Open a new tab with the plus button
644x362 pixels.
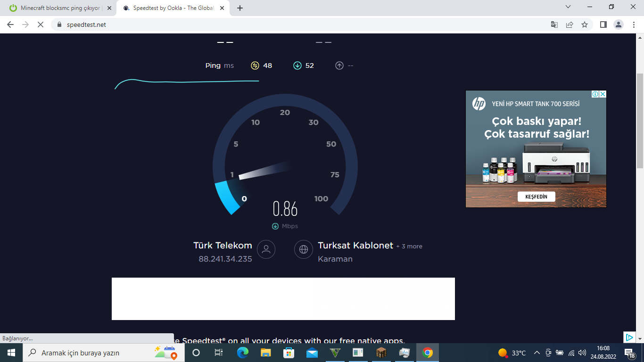click(x=240, y=8)
